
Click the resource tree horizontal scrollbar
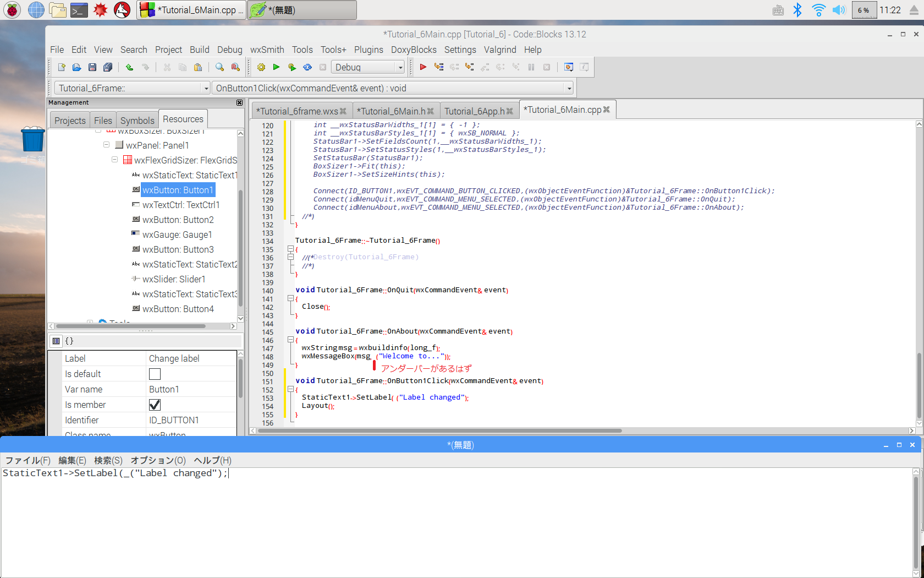click(131, 326)
